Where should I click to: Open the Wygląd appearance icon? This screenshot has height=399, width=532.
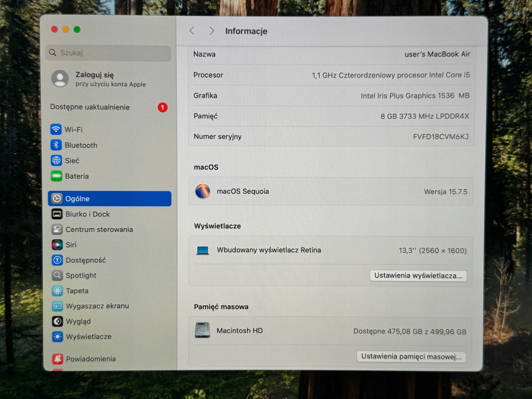[x=58, y=321]
